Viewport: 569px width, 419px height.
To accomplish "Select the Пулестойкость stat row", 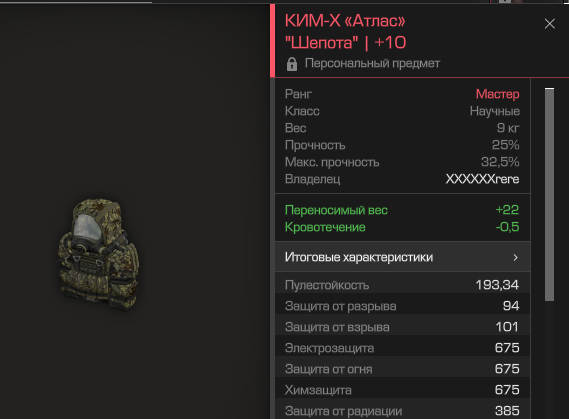I will [402, 285].
